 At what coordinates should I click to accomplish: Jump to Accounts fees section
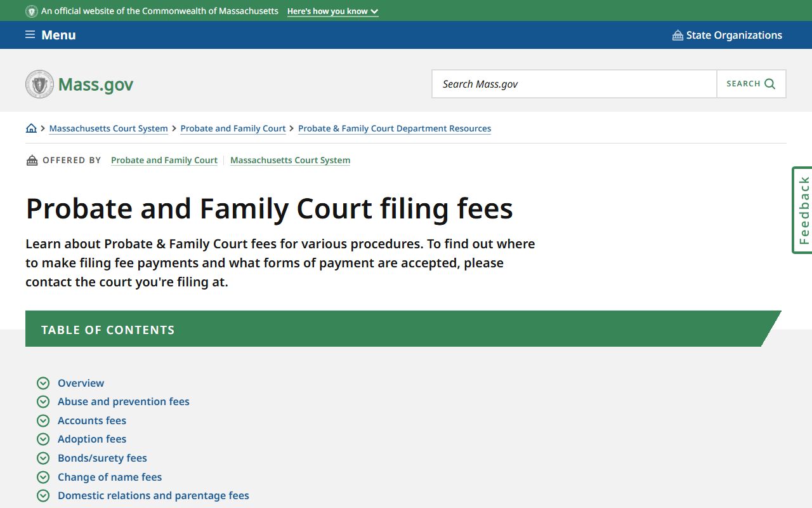point(92,420)
